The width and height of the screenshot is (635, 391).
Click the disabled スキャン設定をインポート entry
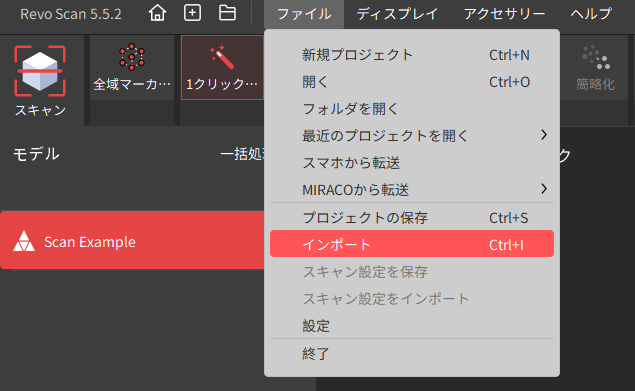coord(412,299)
